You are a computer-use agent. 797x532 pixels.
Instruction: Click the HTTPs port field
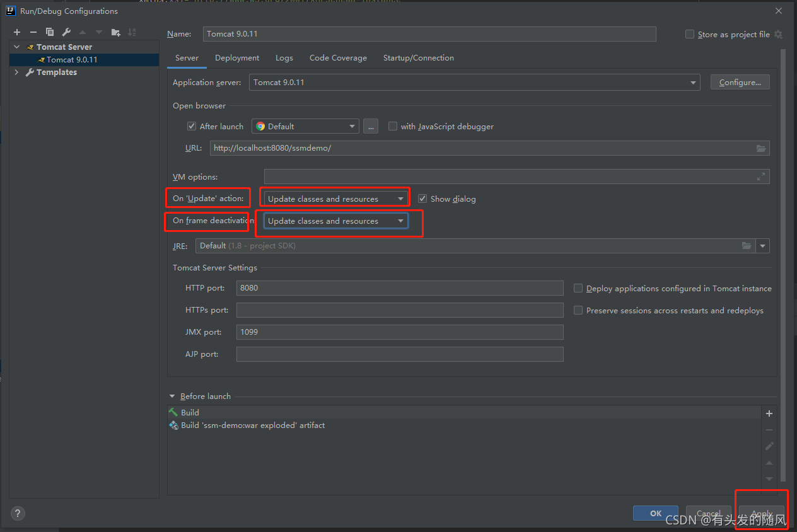click(x=400, y=310)
